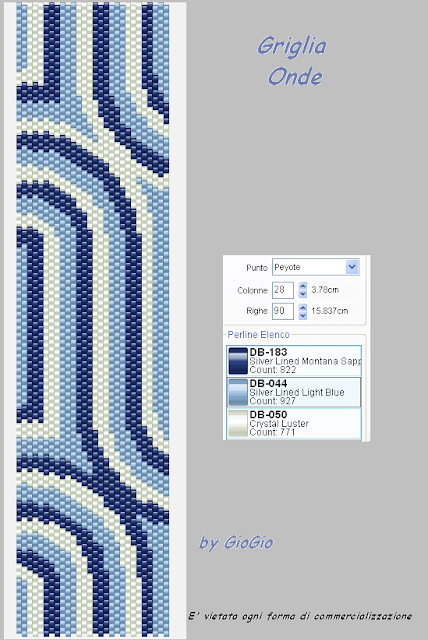Click the vietata commercializzazione notice text
Image resolution: width=428 pixels, height=640 pixels.
(300, 616)
